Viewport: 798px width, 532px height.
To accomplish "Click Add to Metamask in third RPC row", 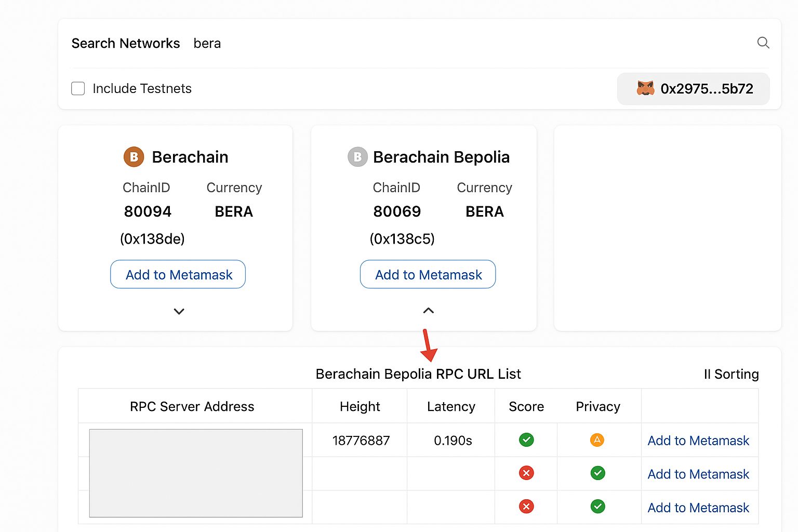I will [698, 508].
